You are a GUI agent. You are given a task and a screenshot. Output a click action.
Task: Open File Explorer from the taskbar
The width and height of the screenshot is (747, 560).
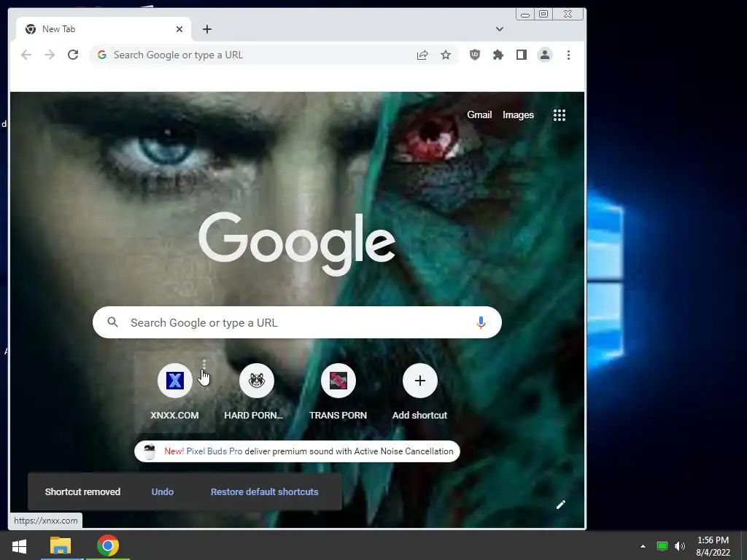click(61, 545)
